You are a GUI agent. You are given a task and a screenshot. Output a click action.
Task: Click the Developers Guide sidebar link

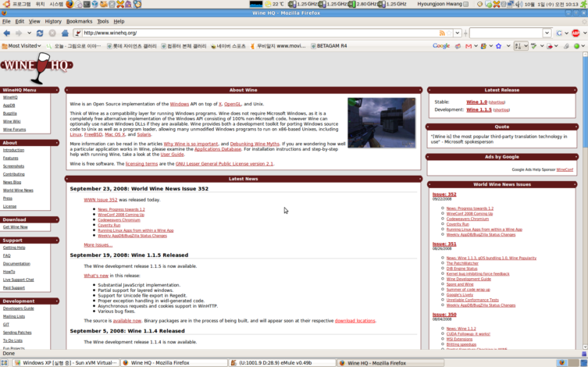(19, 308)
